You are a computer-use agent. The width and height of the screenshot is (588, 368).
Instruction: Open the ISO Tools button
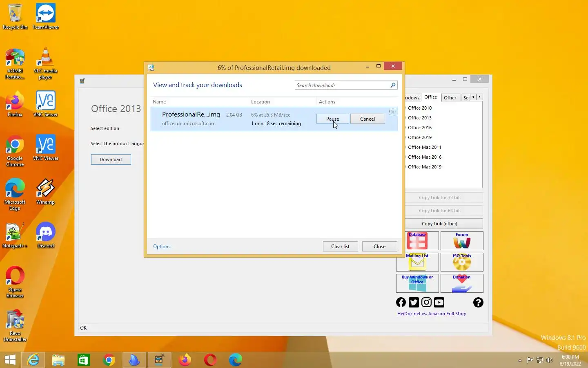(462, 262)
